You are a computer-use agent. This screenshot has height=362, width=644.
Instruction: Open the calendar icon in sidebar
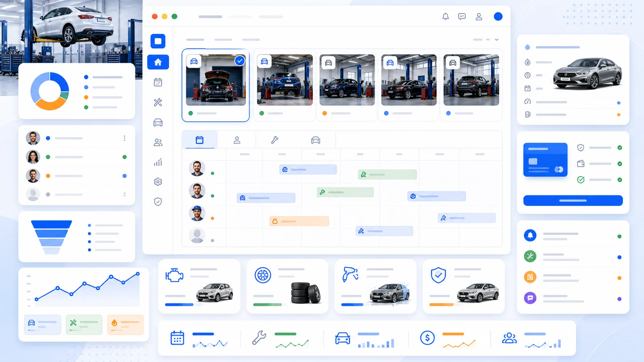158,82
